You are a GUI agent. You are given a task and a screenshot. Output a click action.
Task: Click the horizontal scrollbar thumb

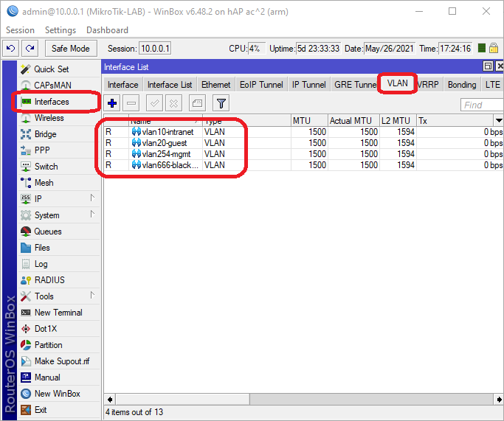click(183, 400)
